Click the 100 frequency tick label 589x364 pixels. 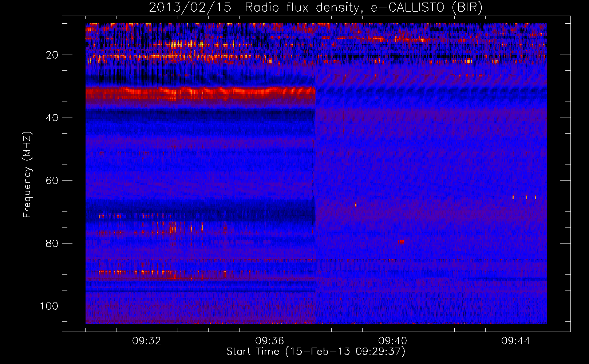(x=49, y=306)
